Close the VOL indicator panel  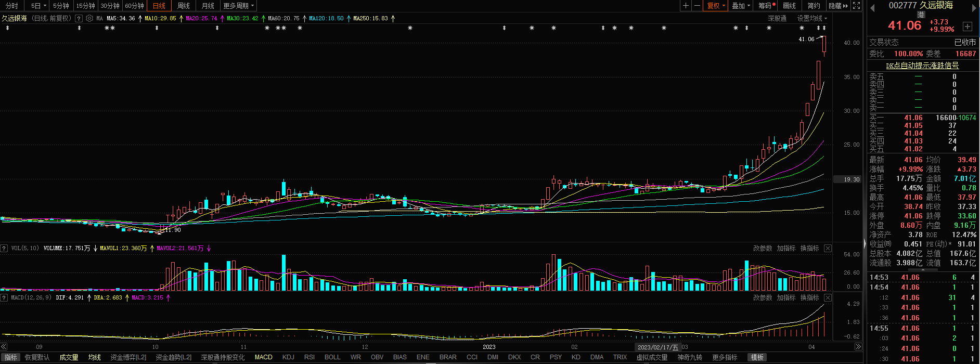click(828, 249)
